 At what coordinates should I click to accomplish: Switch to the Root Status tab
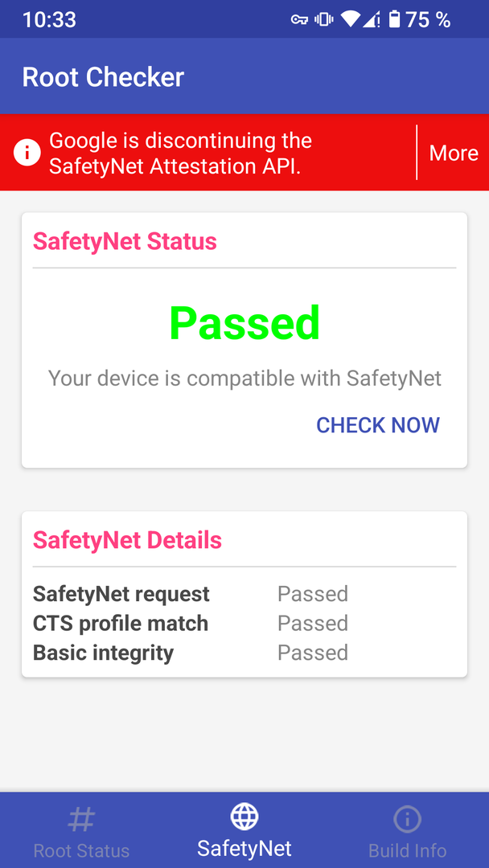(81, 850)
